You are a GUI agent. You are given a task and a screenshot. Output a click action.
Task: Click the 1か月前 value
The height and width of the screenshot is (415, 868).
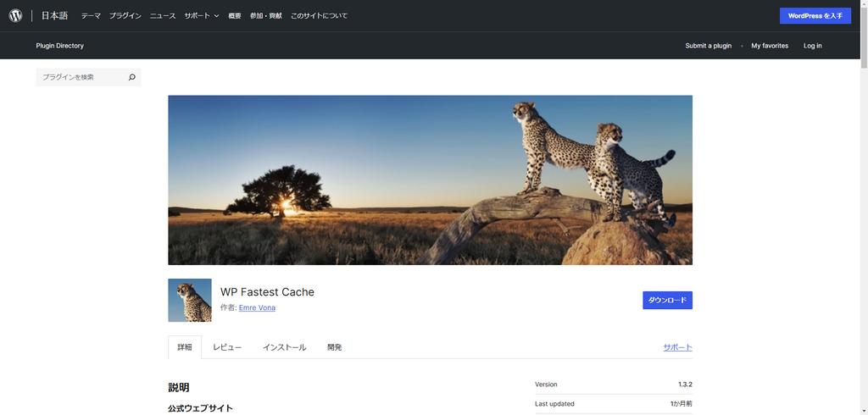click(681, 404)
